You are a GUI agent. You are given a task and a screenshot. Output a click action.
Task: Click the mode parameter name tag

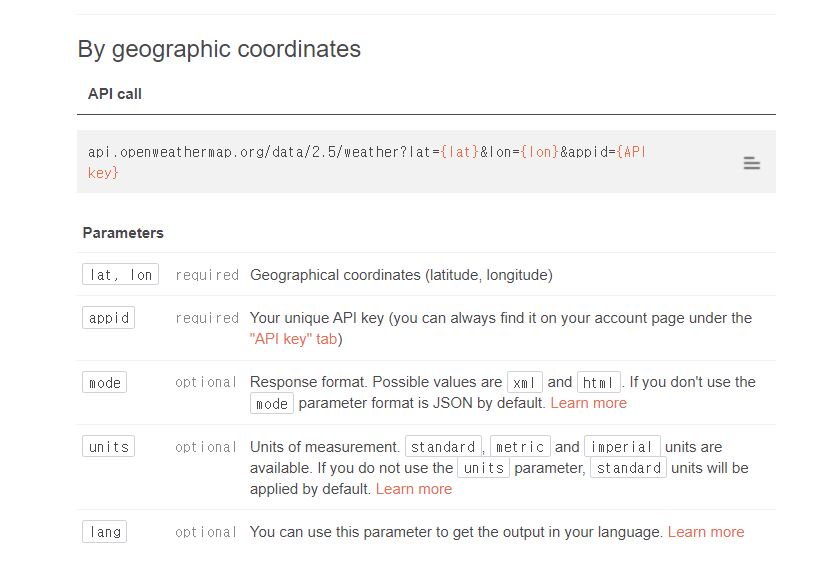point(104,382)
